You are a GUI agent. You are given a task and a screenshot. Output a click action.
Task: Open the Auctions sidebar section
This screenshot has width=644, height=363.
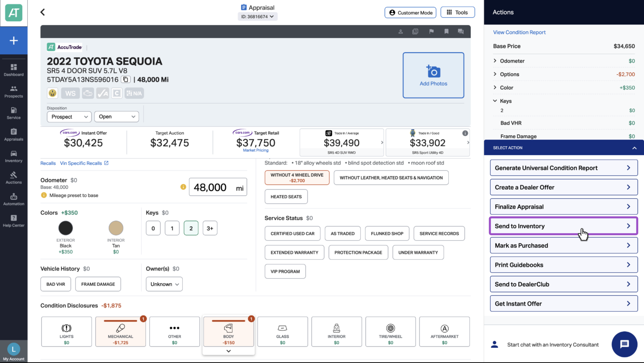[14, 178]
